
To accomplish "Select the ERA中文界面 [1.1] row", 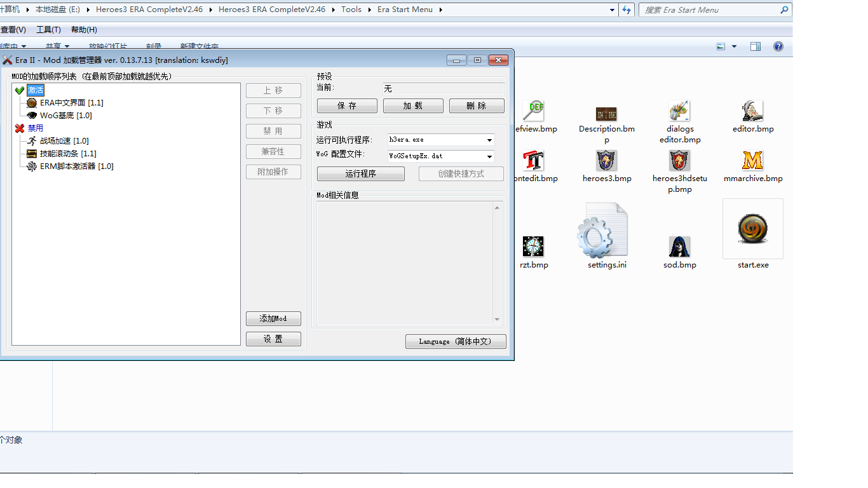I will [x=71, y=103].
